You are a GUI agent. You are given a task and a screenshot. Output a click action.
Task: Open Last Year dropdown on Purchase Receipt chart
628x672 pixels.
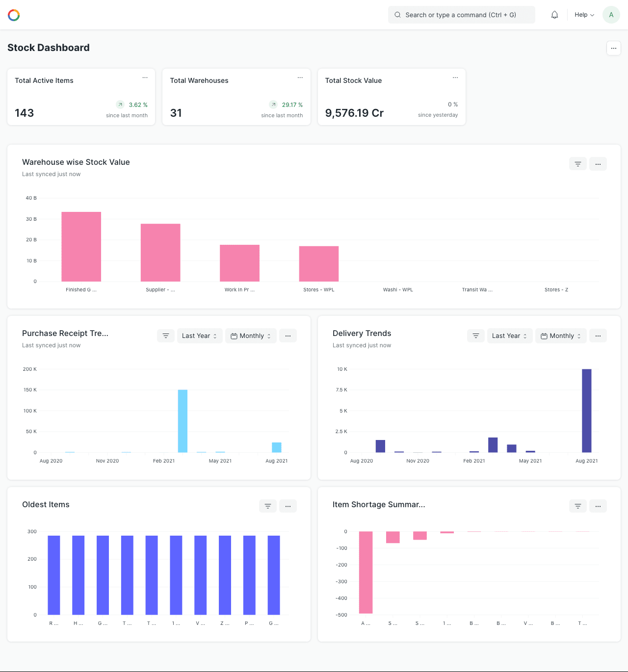200,336
